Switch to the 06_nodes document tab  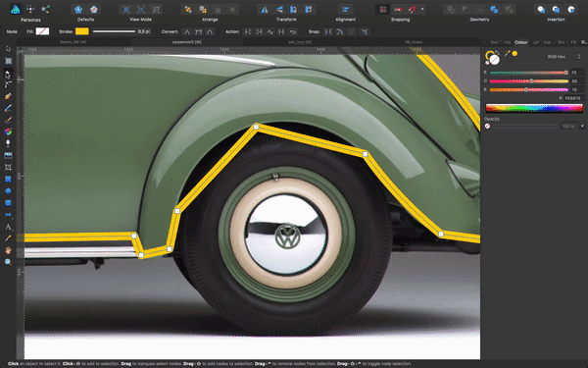pyautogui.click(x=414, y=42)
